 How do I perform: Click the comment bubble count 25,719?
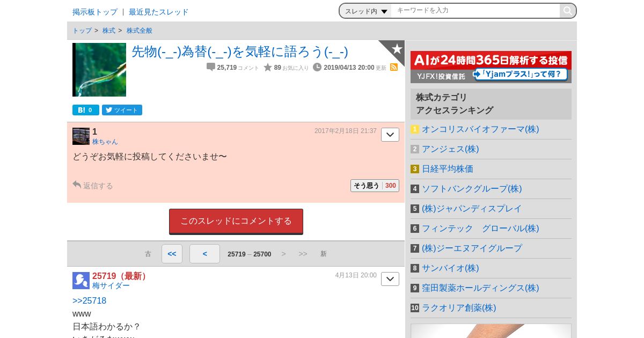coord(232,68)
